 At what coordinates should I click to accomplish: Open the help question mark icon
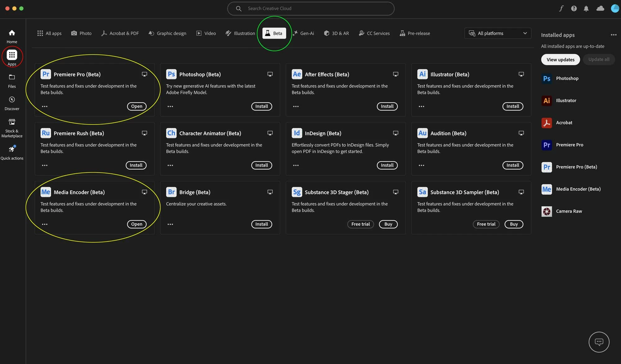pos(574,9)
